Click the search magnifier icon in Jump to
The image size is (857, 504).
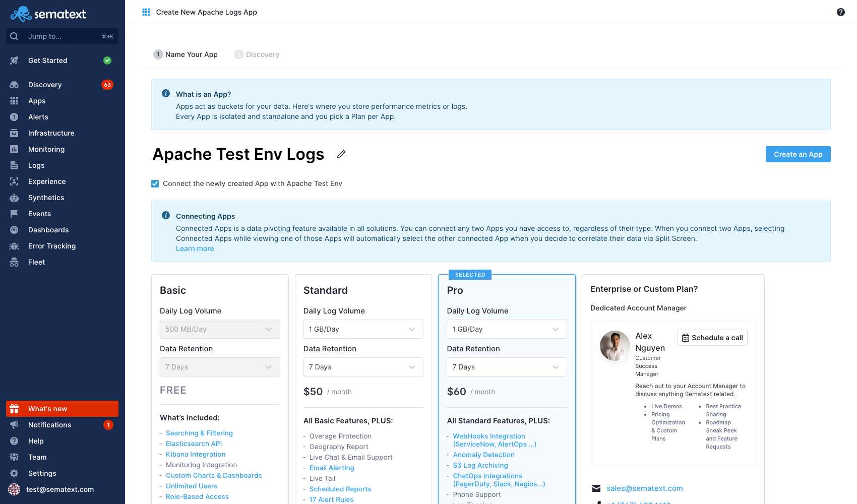tap(14, 36)
